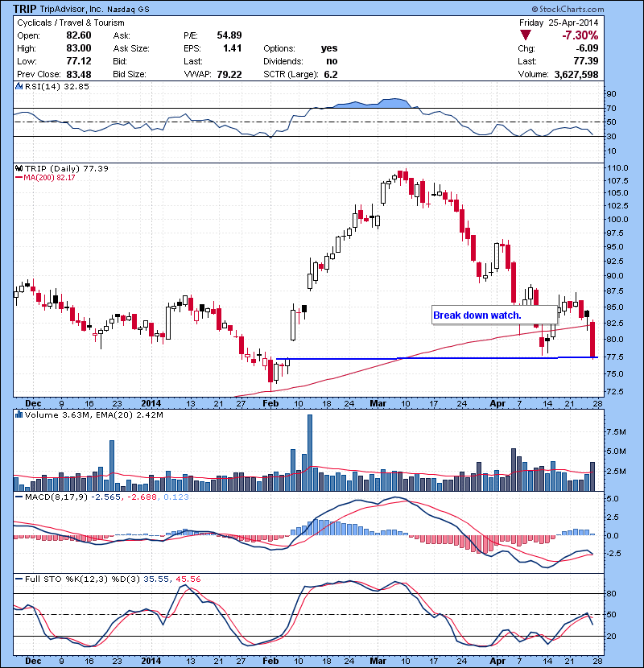Click the SCTR (Large) value
Viewport: 644px width, 668px height.
tap(330, 74)
